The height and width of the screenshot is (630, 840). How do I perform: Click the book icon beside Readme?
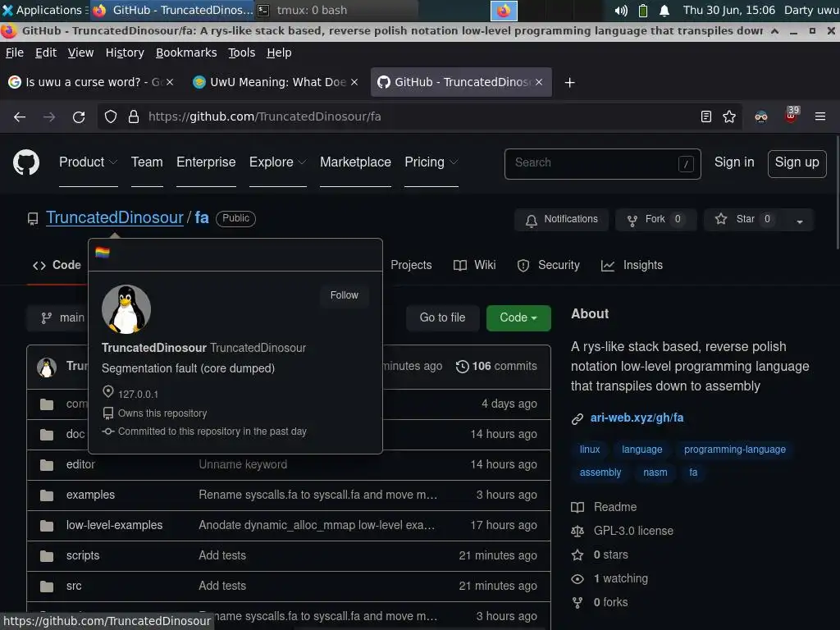[x=577, y=507]
